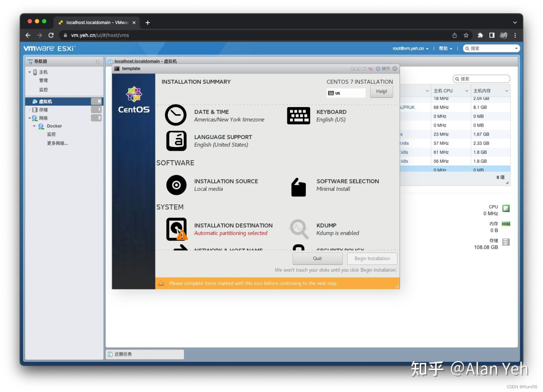Bookmark the page with star icon

(466, 35)
